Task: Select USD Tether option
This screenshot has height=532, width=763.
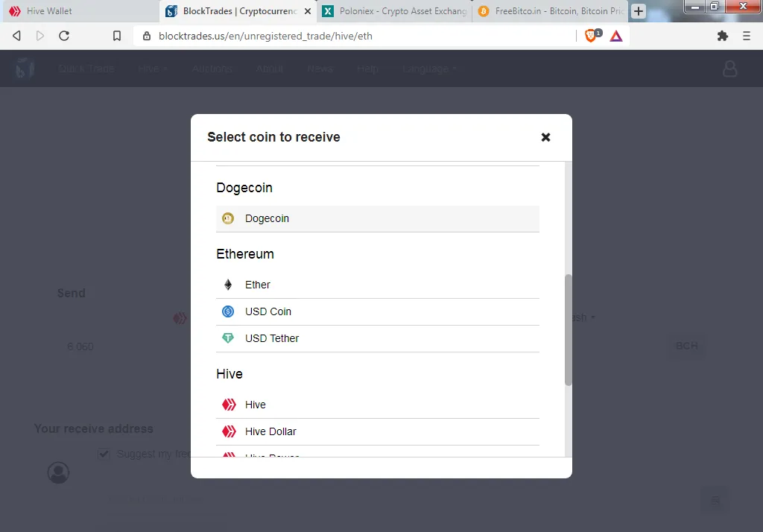Action: coord(378,338)
